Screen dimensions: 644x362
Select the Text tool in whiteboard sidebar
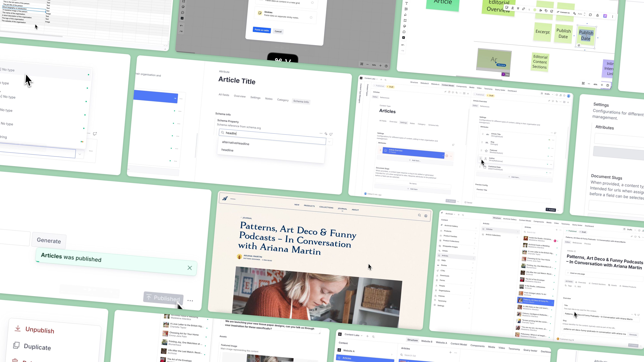pyautogui.click(x=407, y=3)
